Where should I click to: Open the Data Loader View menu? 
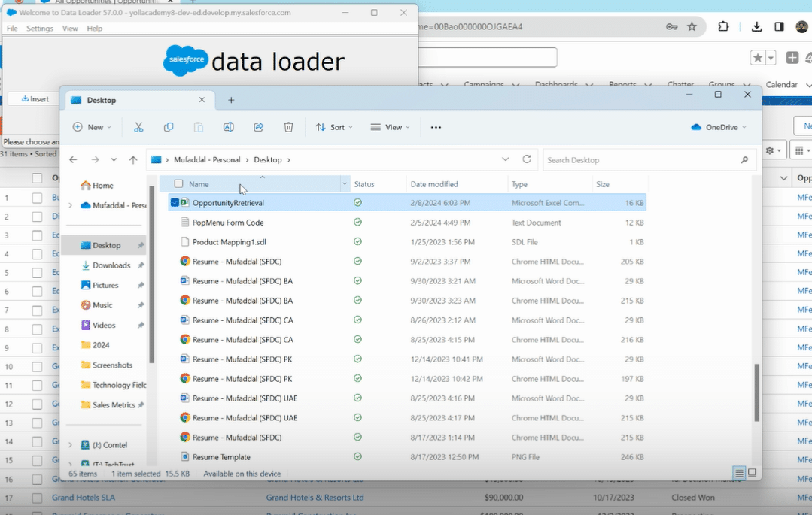click(x=70, y=29)
